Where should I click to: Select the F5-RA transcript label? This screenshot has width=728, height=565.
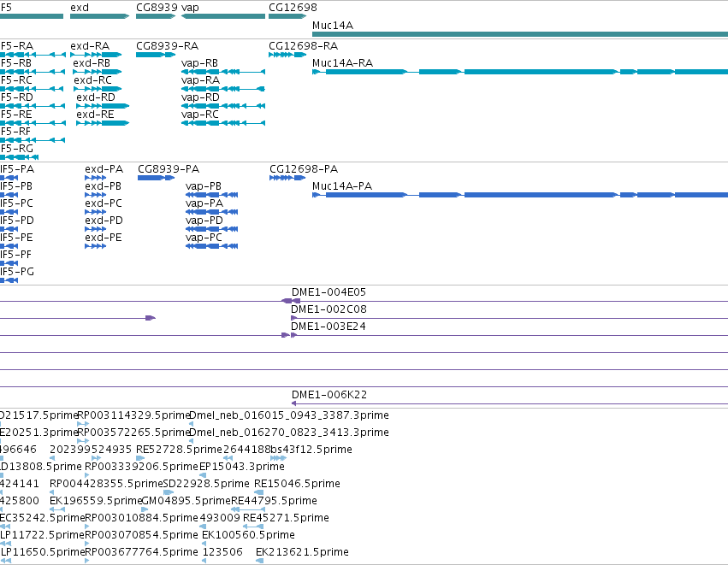coord(17,46)
